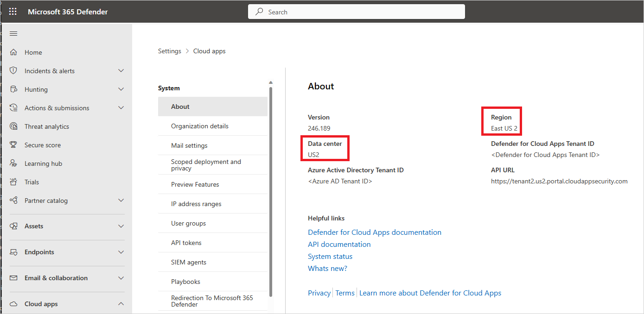Expand Email & collaboration chevron
Screen dimensions: 644x314
pyautogui.click(x=121, y=278)
